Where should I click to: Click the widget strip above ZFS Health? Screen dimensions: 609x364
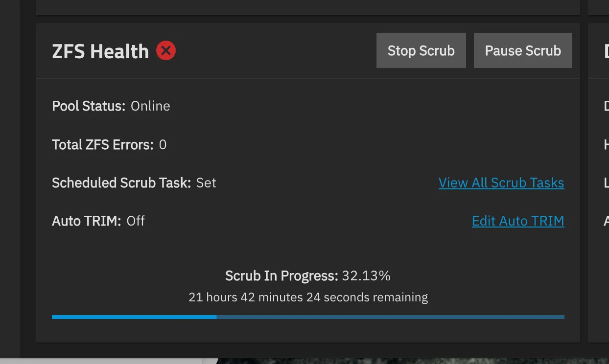click(x=307, y=7)
